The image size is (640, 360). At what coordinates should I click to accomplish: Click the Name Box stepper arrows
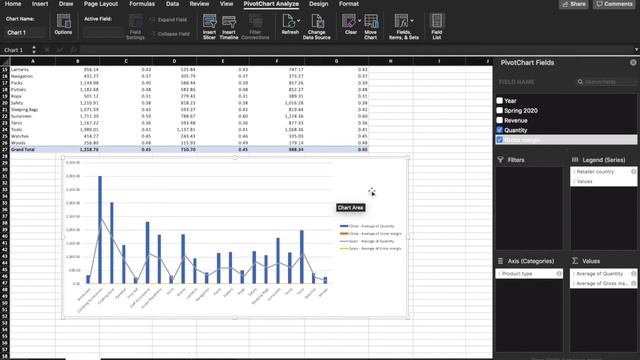(x=34, y=50)
